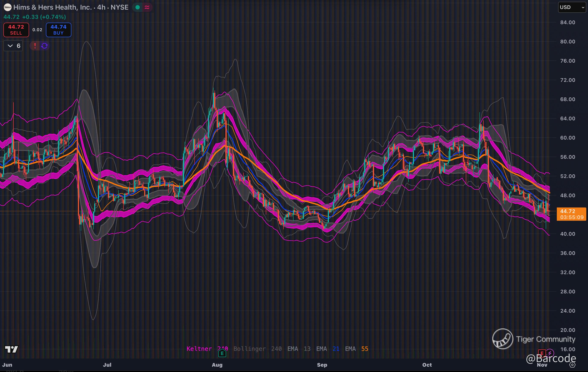Click the TradingView logo
The image size is (588, 372).
coord(11,349)
